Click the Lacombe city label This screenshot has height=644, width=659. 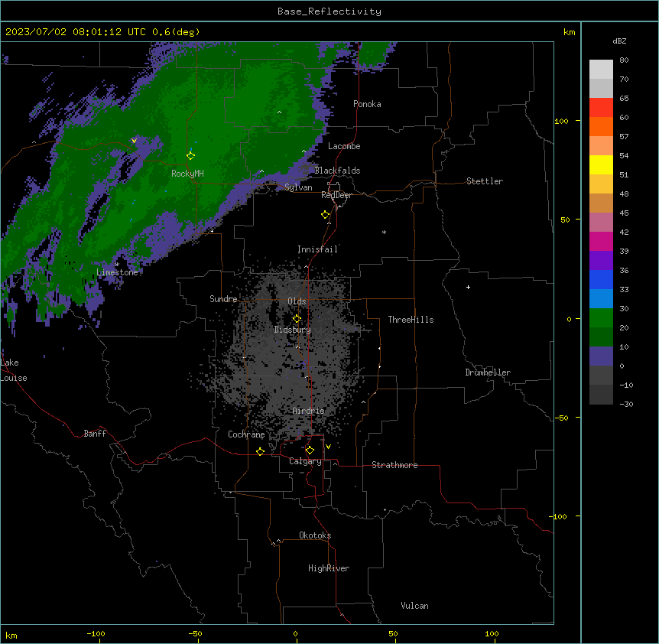coord(344,146)
